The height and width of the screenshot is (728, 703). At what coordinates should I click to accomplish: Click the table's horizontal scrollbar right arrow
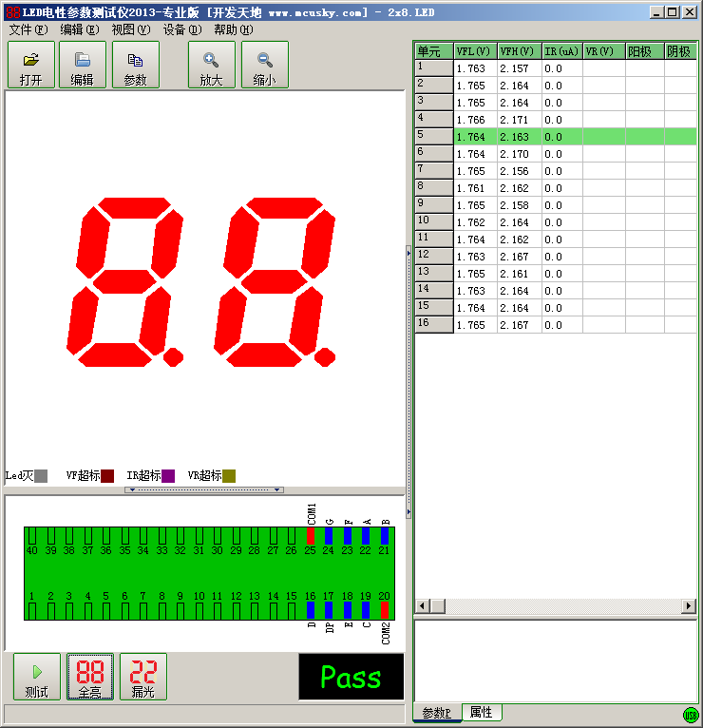pyautogui.click(x=689, y=606)
